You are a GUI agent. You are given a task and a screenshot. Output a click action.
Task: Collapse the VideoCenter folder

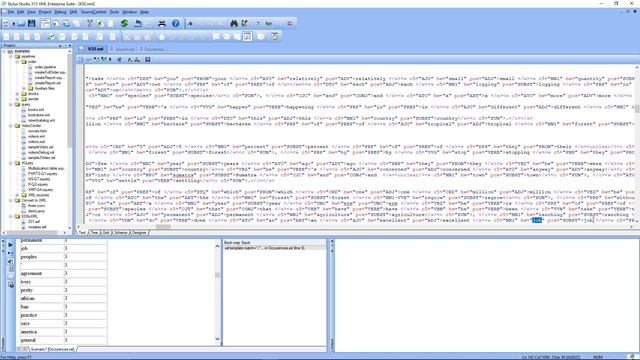(11, 126)
